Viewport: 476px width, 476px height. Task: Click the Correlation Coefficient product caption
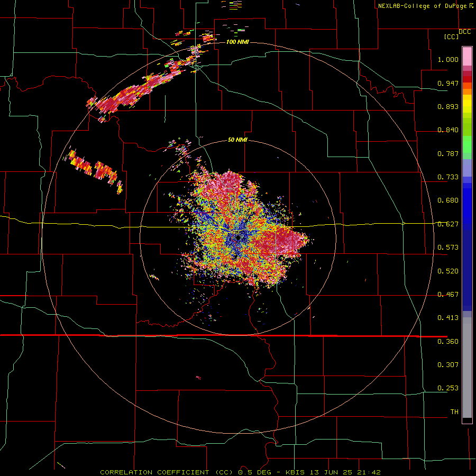tap(240, 472)
